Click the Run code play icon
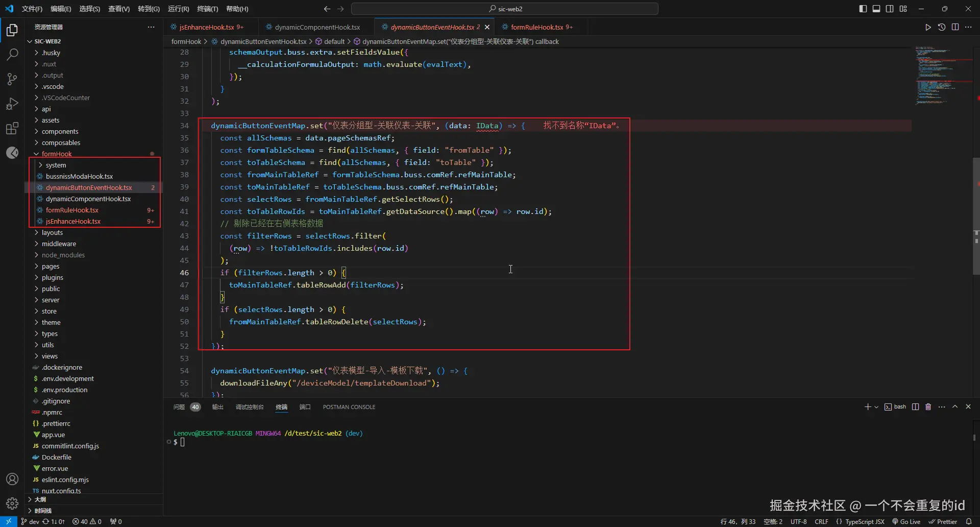Screen dimensions: 980x527 (928, 27)
